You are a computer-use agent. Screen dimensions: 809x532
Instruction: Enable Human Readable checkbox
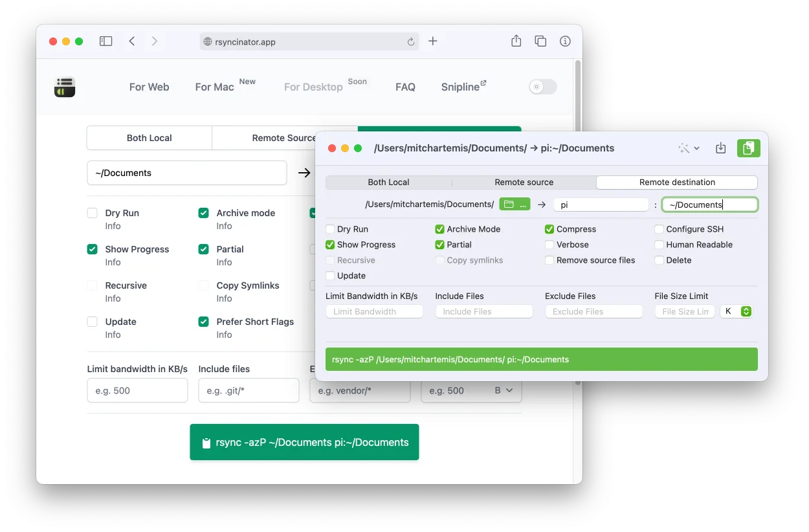(x=659, y=245)
